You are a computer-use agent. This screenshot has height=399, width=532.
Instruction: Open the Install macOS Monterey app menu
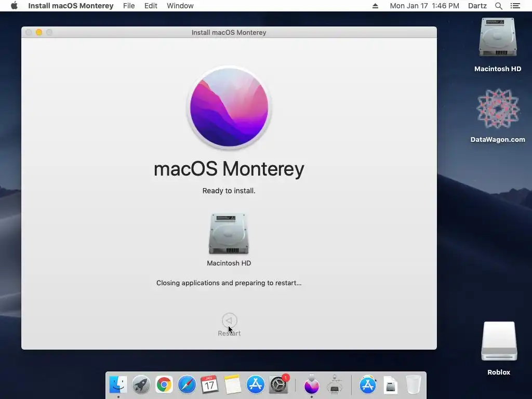[x=71, y=6]
